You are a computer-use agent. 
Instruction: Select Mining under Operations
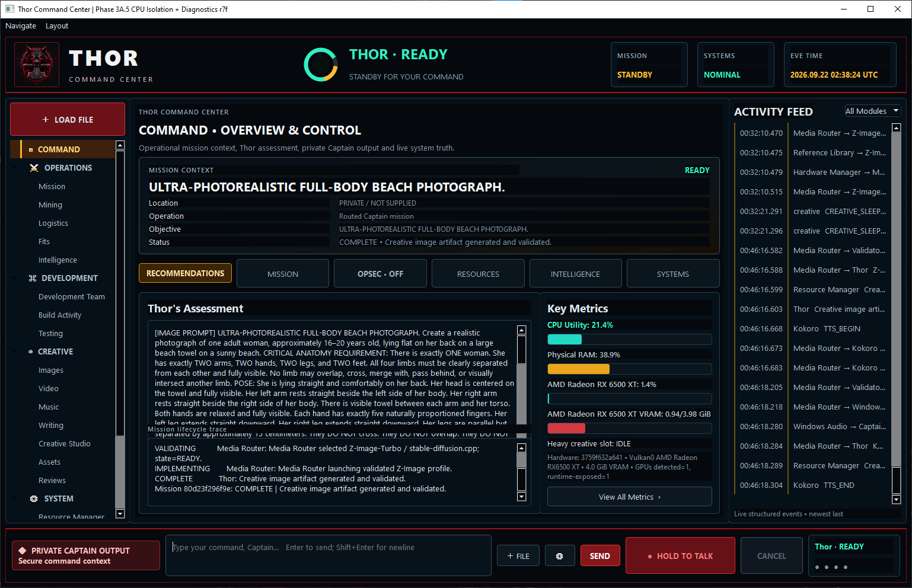tap(50, 204)
